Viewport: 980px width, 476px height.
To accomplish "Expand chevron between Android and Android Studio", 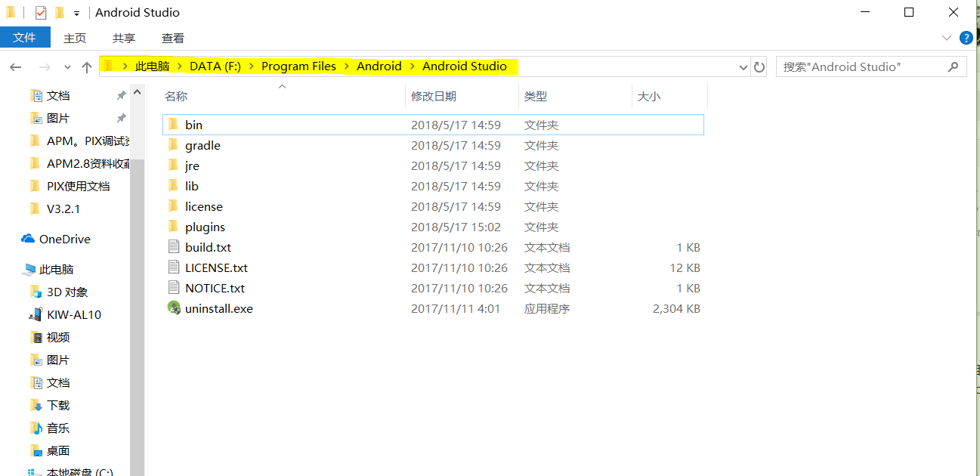I will click(412, 66).
